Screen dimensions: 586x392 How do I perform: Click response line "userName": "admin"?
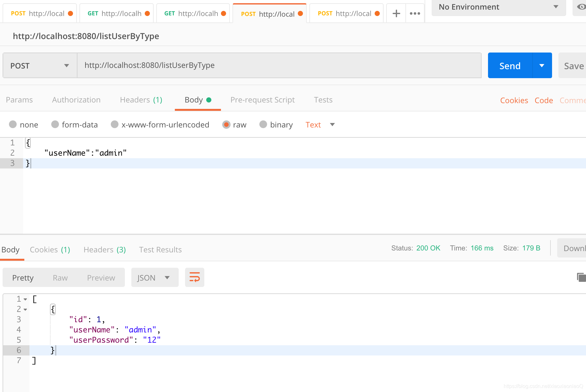[115, 330]
